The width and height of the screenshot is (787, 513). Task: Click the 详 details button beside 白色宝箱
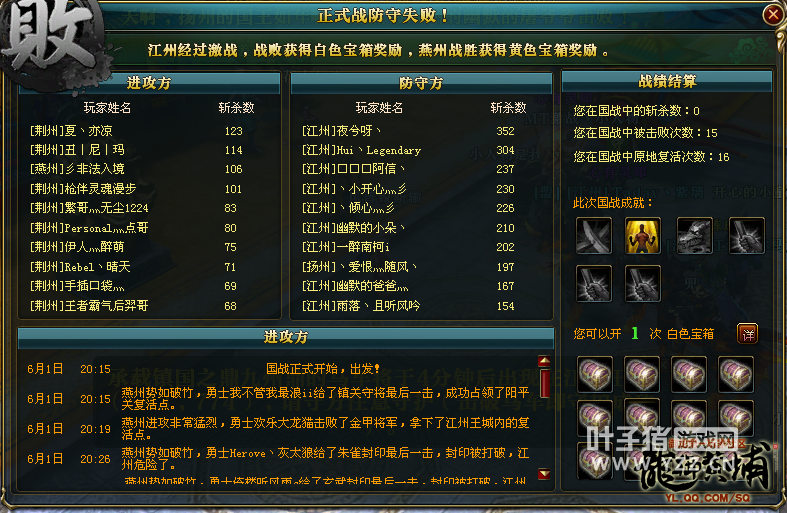[x=747, y=334]
